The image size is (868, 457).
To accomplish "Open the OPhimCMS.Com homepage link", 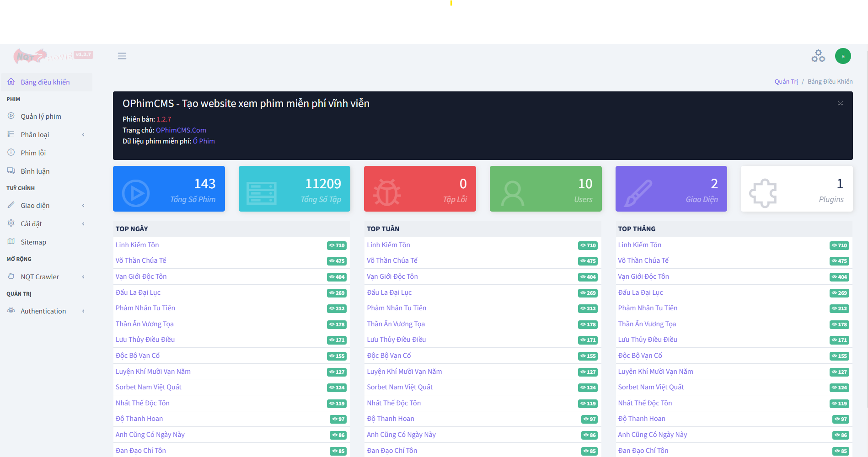I will 181,130.
